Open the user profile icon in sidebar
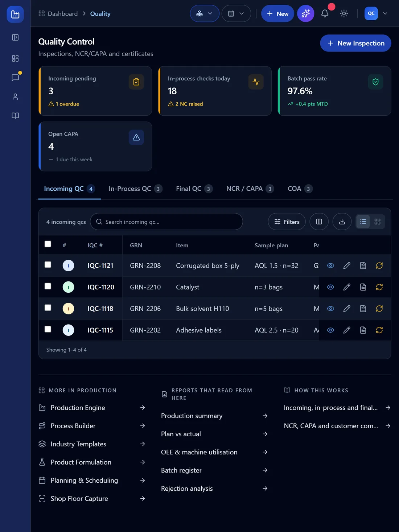The width and height of the screenshot is (399, 532). (15, 97)
